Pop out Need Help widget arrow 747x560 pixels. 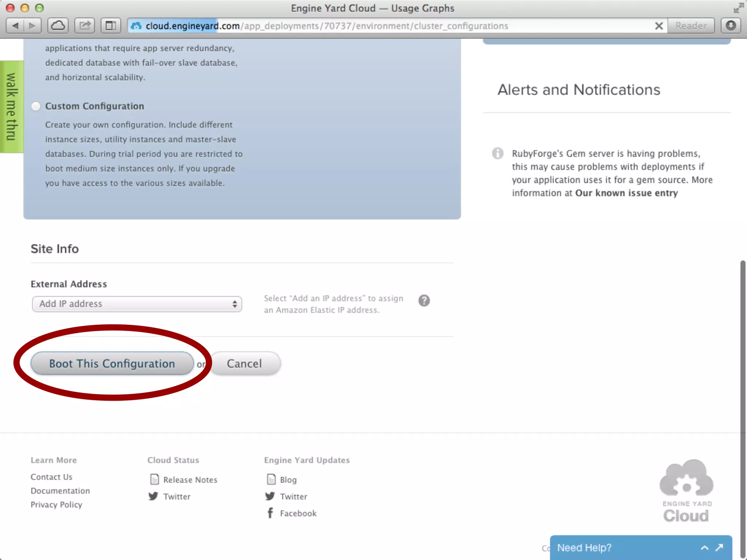click(x=719, y=548)
